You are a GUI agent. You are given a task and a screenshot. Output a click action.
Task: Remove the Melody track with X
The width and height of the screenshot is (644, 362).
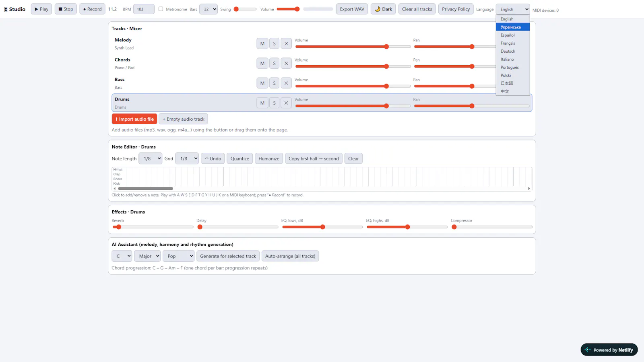point(286,43)
